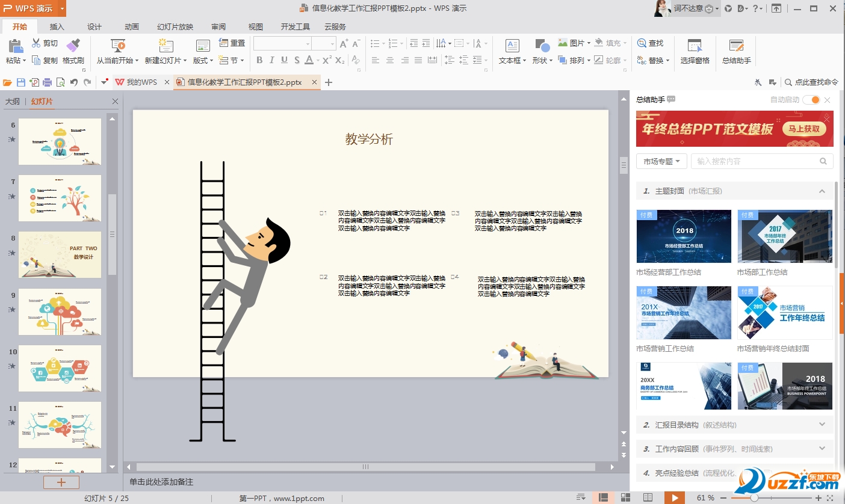This screenshot has height=504, width=845.
Task: Decrease font size with A- icon
Action: 356,43
